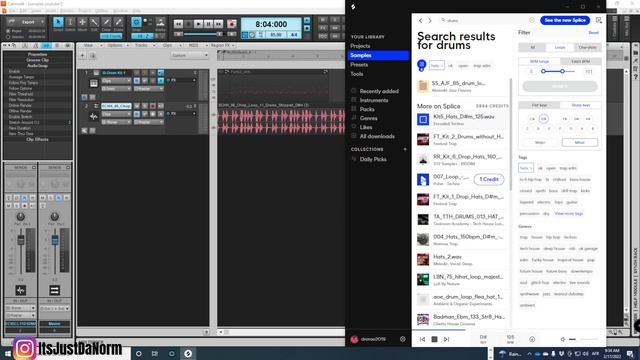This screenshot has height=360, width=640.
Task: Open the Tracks menu in Track view
Action: [x=142, y=45]
